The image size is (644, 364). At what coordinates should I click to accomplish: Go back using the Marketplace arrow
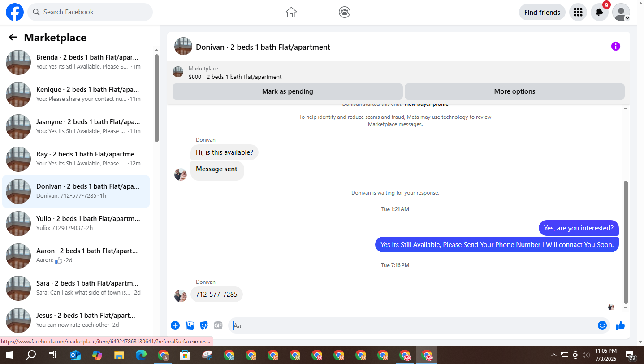pos(13,38)
